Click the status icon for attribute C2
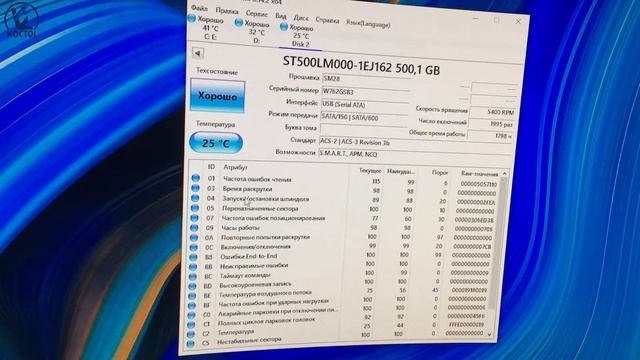This screenshot has height=360, width=640. [x=191, y=334]
